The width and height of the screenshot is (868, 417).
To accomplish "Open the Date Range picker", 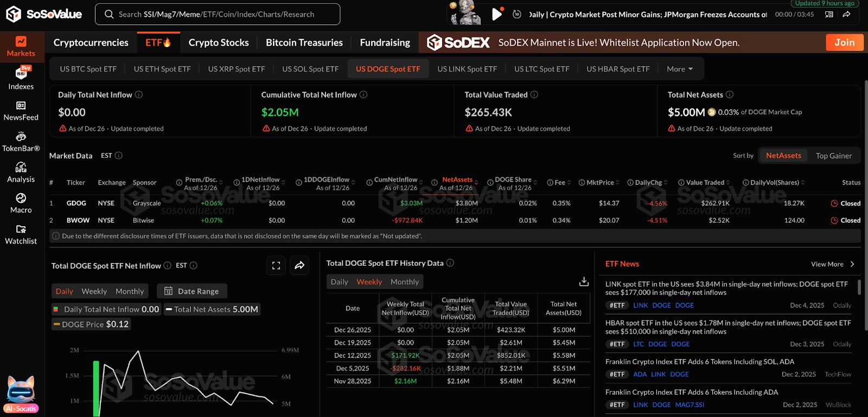I will coord(192,291).
